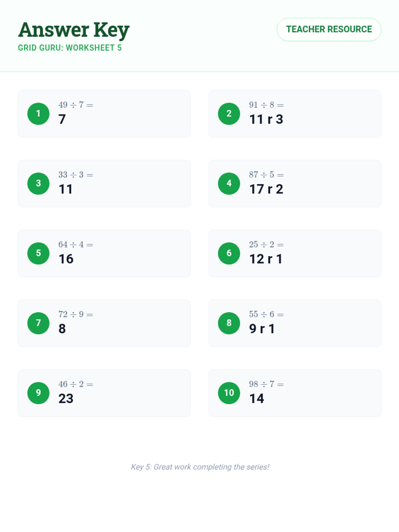Click the 87 ÷ 5 equation text
399x532 pixels.
pos(266,175)
